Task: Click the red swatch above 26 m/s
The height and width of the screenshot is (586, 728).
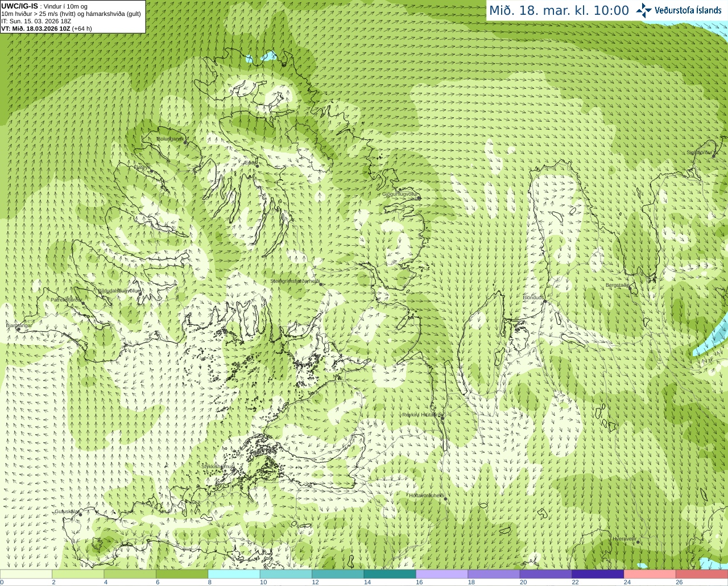Action: [x=702, y=574]
